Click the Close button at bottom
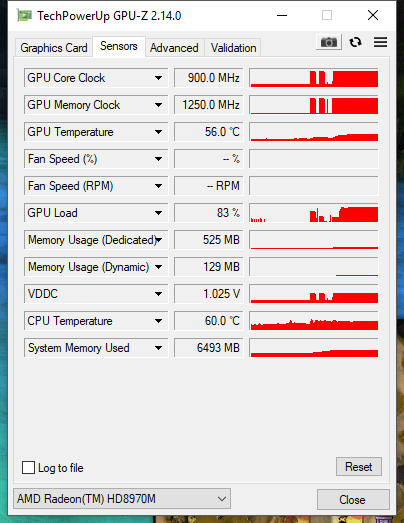Screen dimensions: 404x523 click(353, 499)
